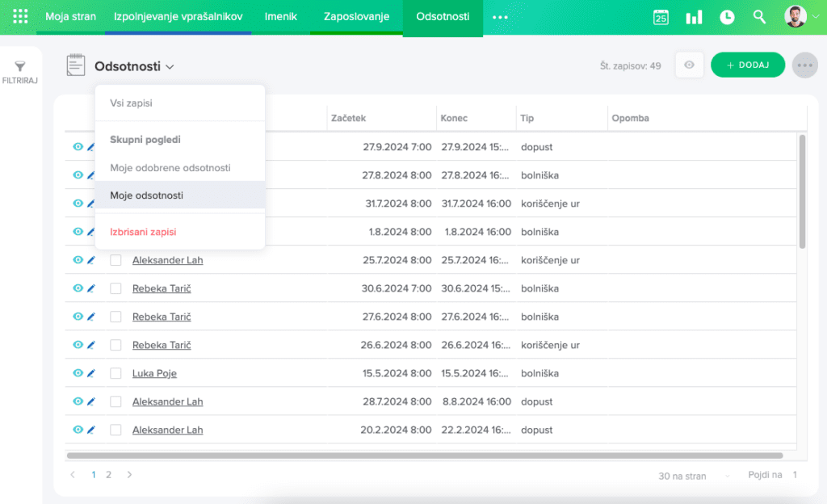Viewport: 827px width, 504px height.
Task: Select Moje odsotnosti from the dropdown
Action: 147,195
